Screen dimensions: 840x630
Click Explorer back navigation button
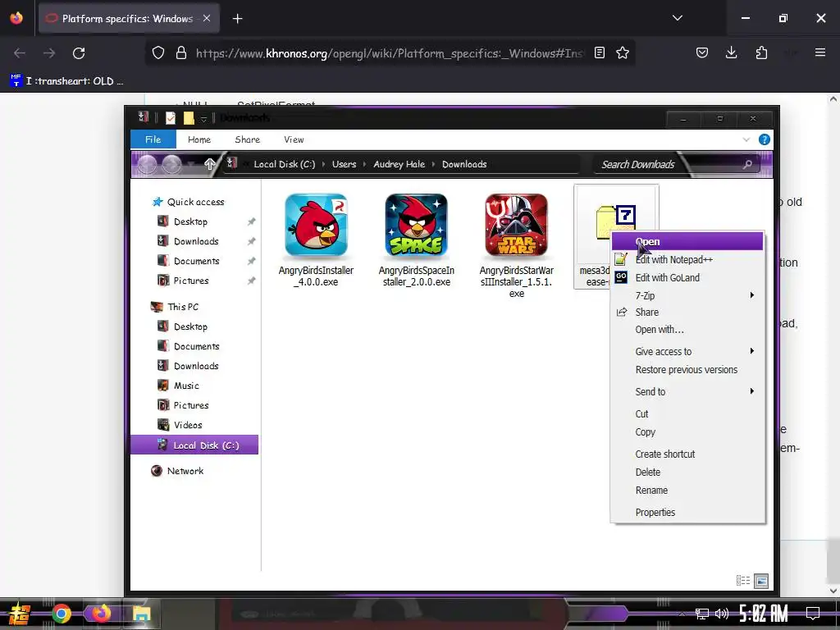coord(148,165)
